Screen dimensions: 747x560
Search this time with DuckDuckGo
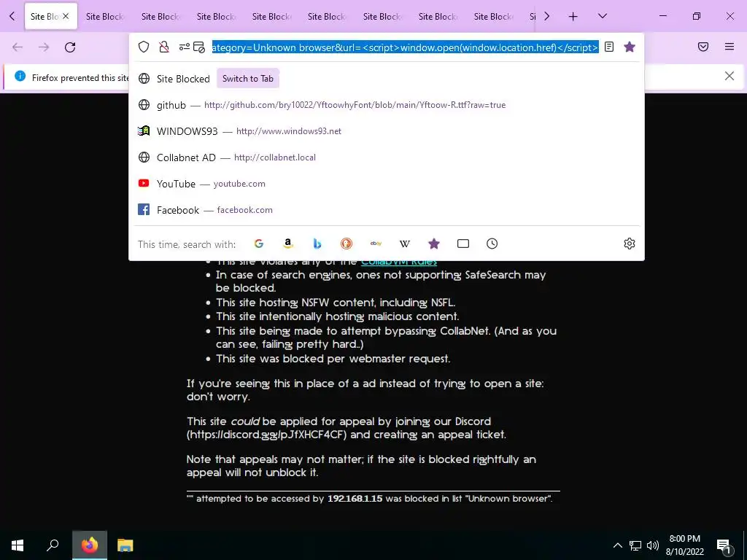point(347,244)
